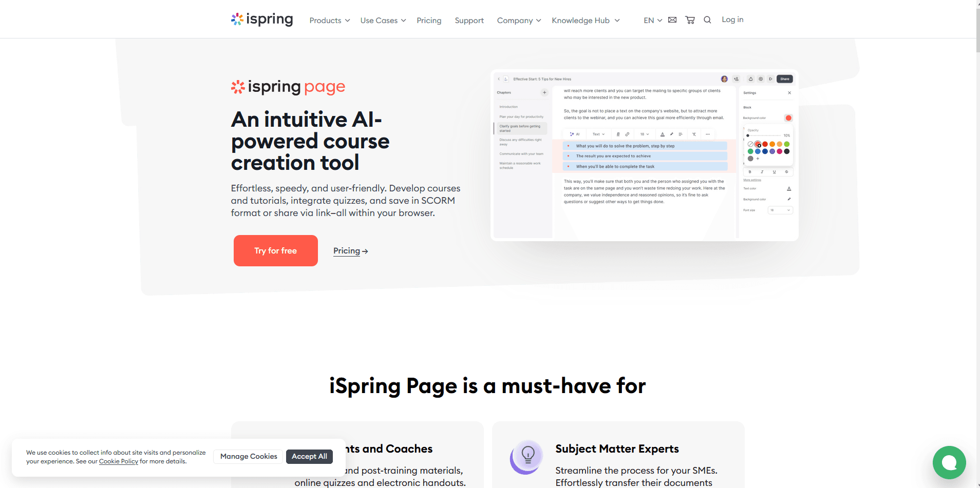Screen dimensions: 980x488
Task: Select the Plan your day for productivity chapter
Action: 521,116
